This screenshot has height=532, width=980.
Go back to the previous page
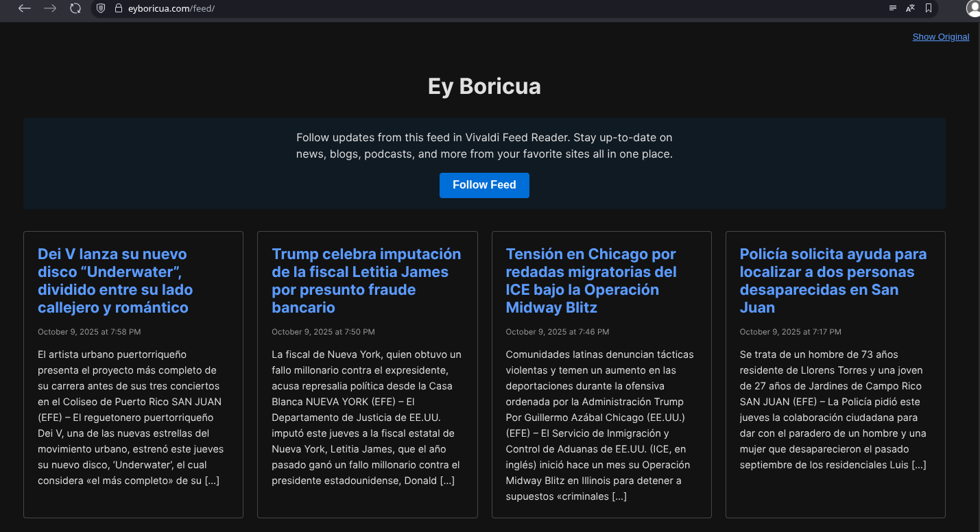25,8
